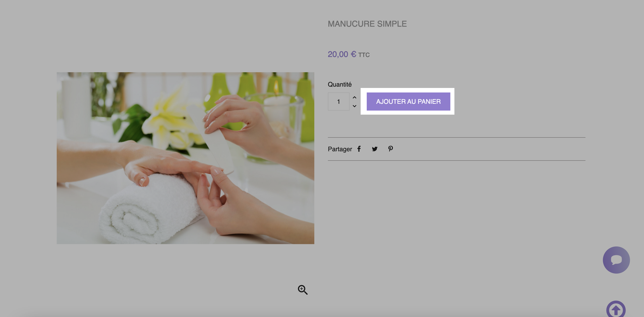Screen dimensions: 644x317
Task: Click the yellow lily flower in photo
Action: tap(170, 118)
